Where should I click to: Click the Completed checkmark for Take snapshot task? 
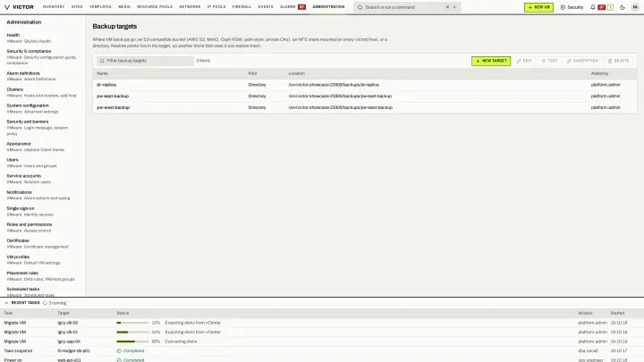pyautogui.click(x=119, y=351)
